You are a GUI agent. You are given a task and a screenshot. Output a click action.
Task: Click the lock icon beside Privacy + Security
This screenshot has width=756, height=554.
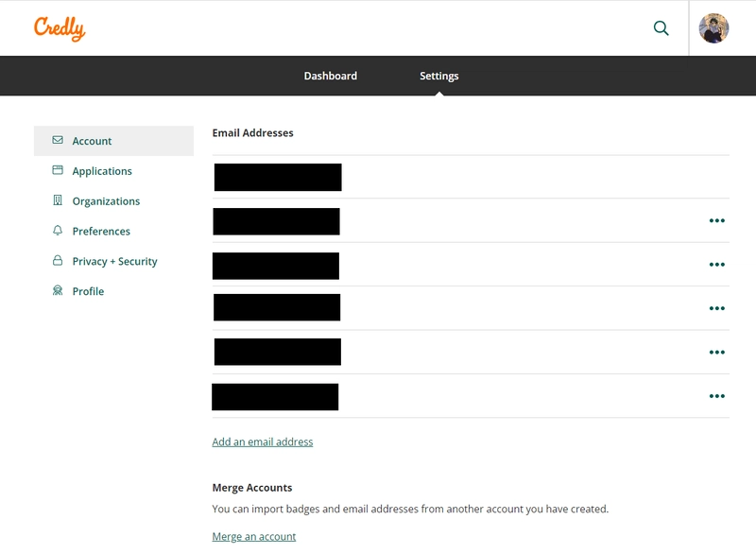click(58, 261)
